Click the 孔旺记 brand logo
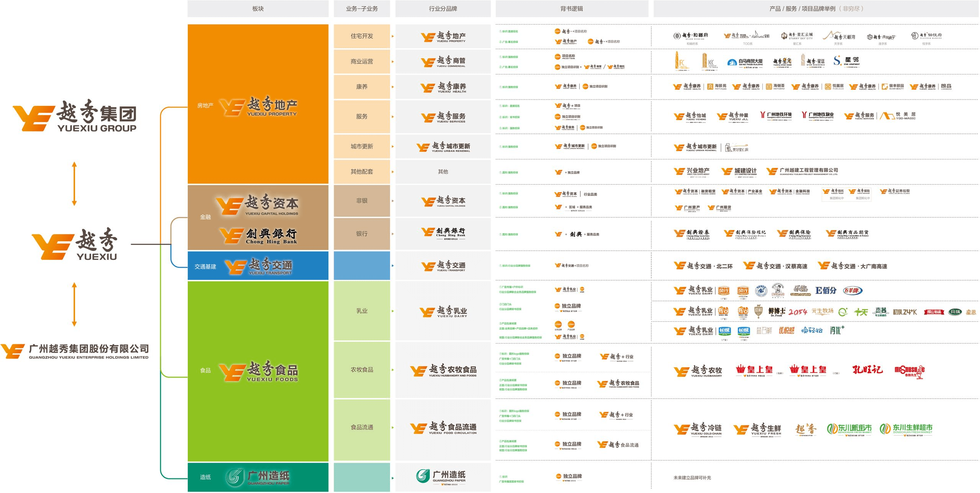980x493 pixels. (x=867, y=370)
